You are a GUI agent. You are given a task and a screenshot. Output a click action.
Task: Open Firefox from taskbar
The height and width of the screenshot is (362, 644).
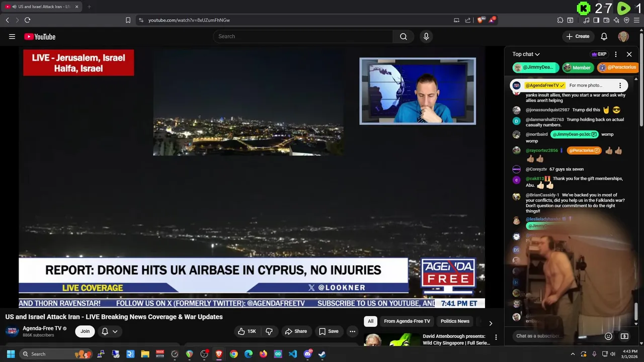point(263,354)
